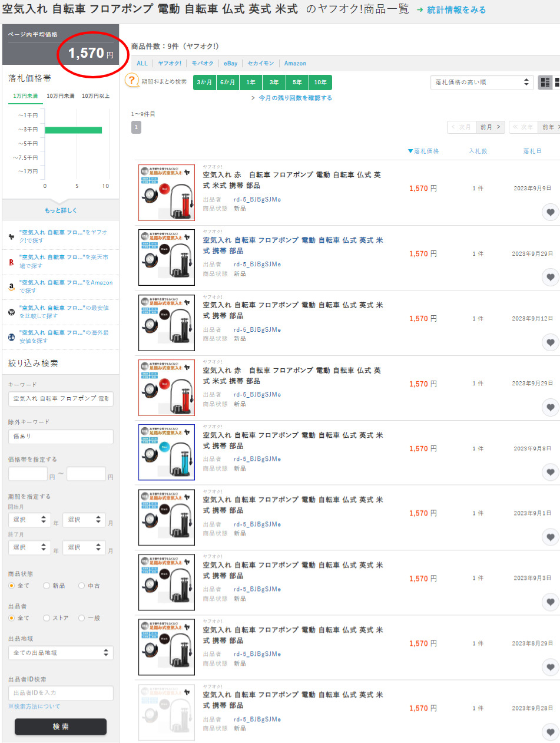Select ストア seller type radio button
560x743 pixels.
click(47, 618)
